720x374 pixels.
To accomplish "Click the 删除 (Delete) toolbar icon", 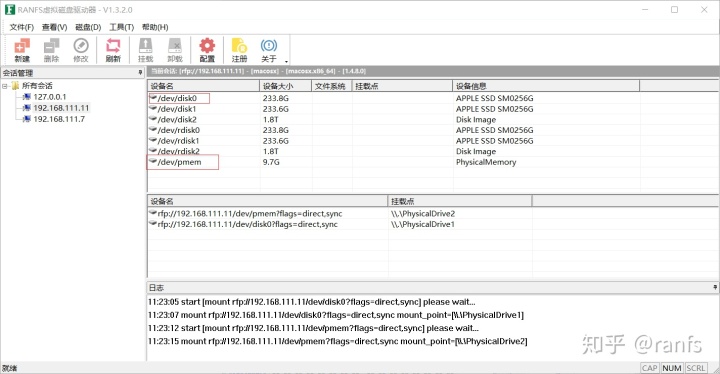I will click(51, 50).
